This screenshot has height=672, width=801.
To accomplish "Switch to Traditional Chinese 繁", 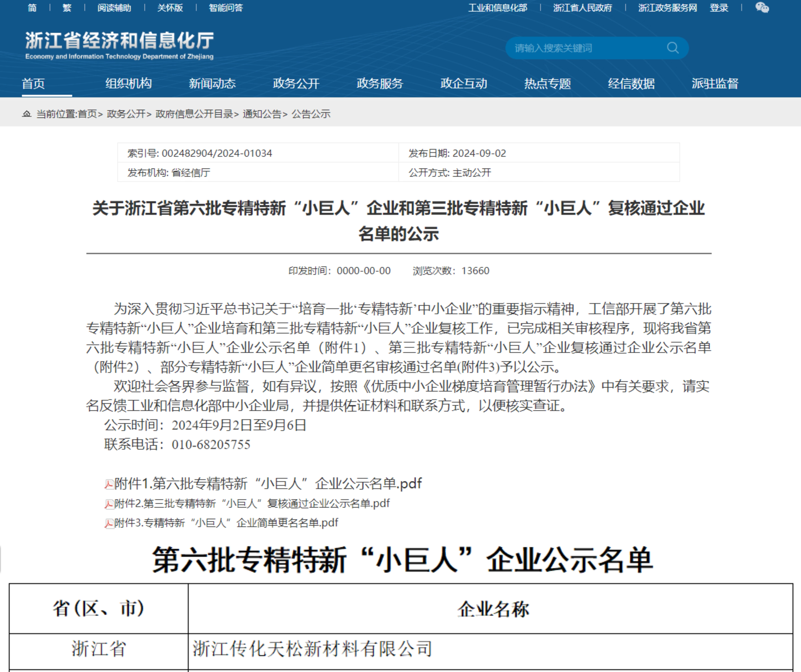I will coord(67,8).
